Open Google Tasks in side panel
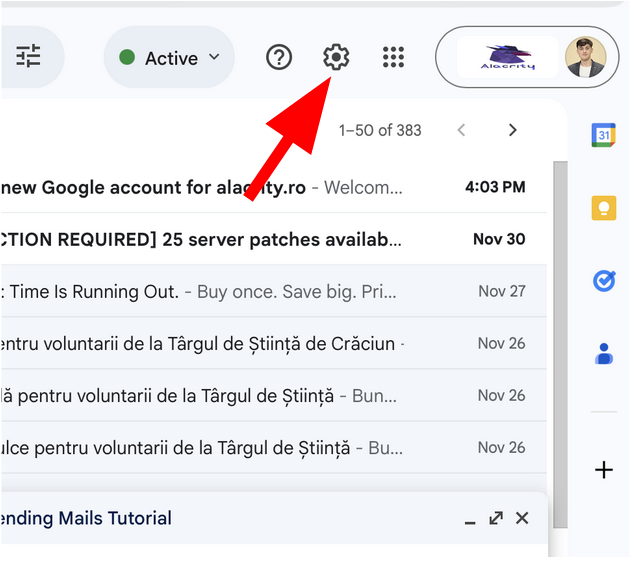 604,281
